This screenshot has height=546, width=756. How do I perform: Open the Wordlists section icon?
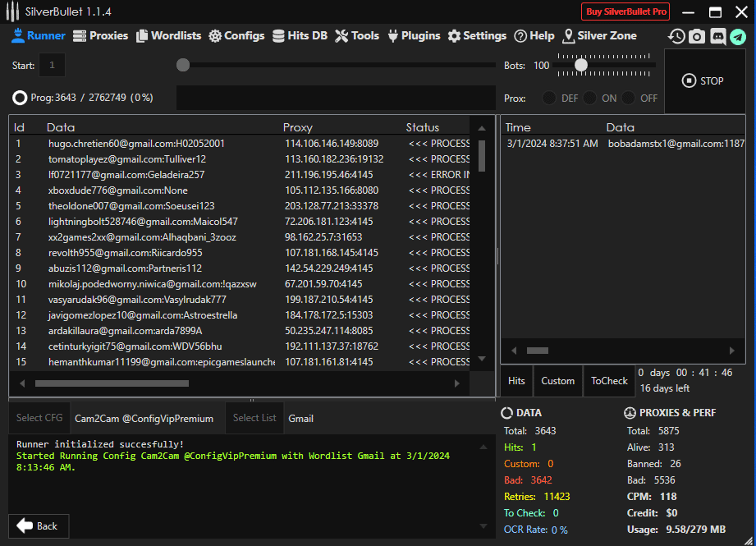pos(143,36)
